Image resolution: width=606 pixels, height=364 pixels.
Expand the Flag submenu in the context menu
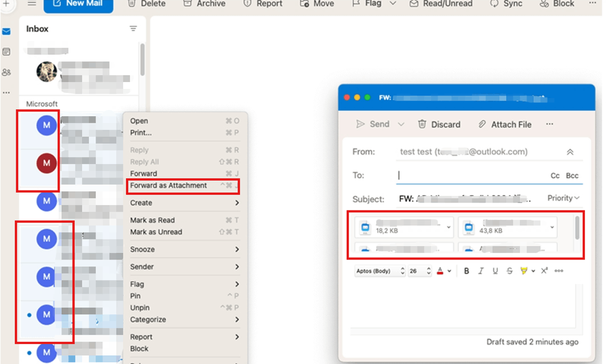(x=185, y=284)
